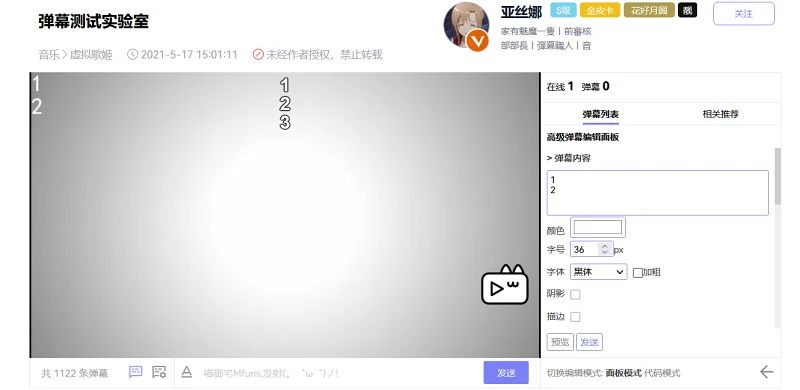
Task: Open the 字体 font dropdown showing 黑体
Action: tap(598, 272)
